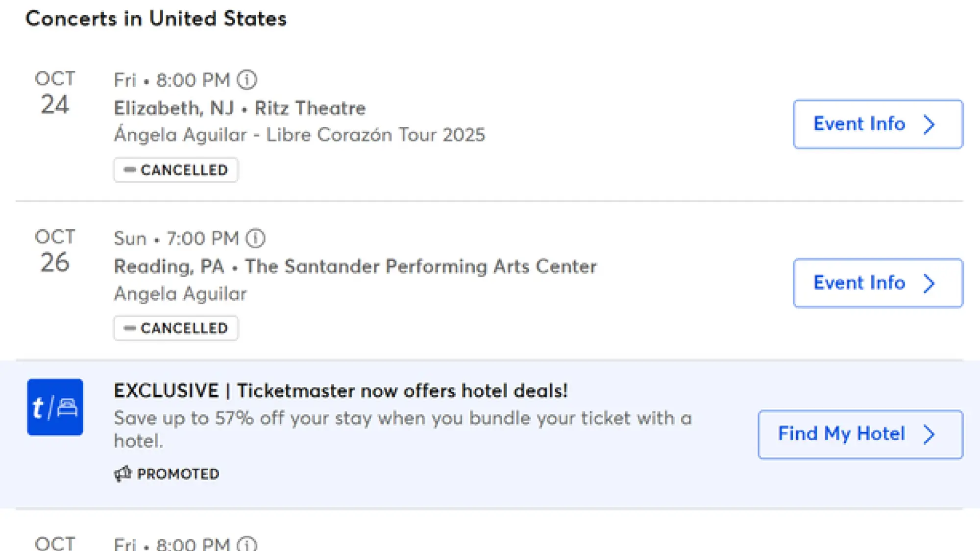Click the Angela Aguilar title under the Reading event
The image size is (980, 551).
[180, 294]
